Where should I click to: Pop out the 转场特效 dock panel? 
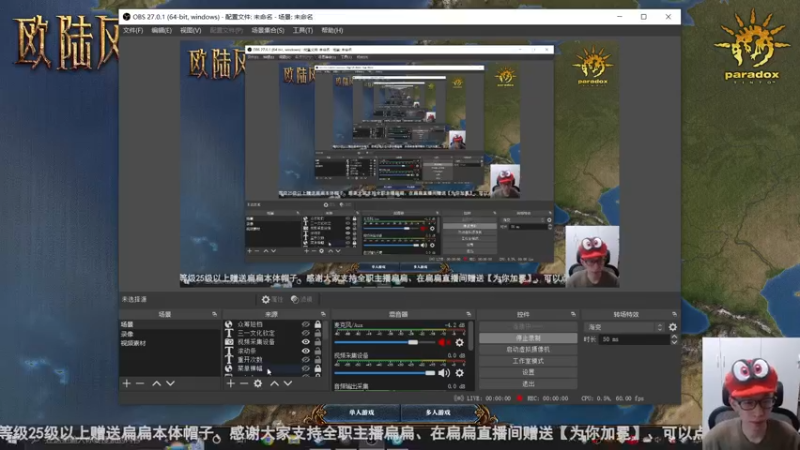[x=674, y=314]
